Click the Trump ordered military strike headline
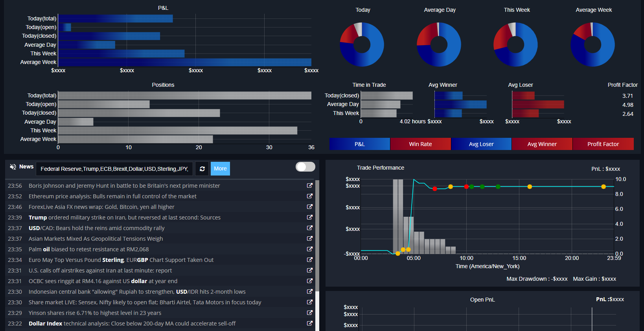 coord(125,217)
